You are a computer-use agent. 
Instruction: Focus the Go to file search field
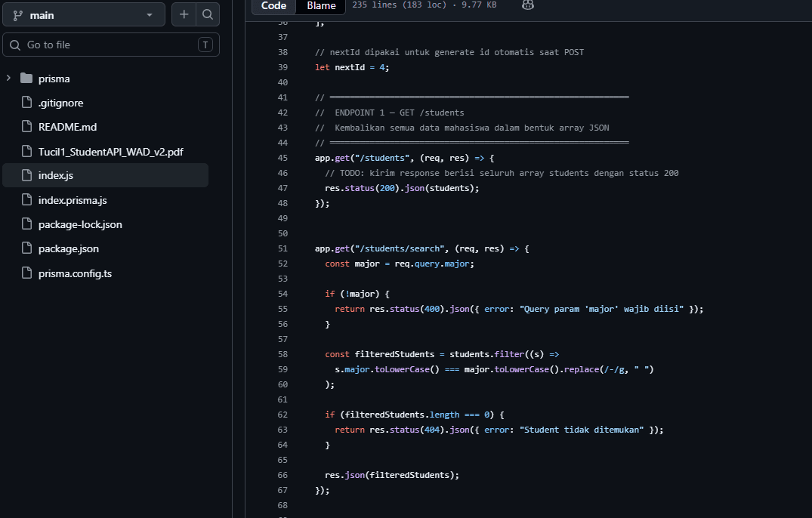111,45
